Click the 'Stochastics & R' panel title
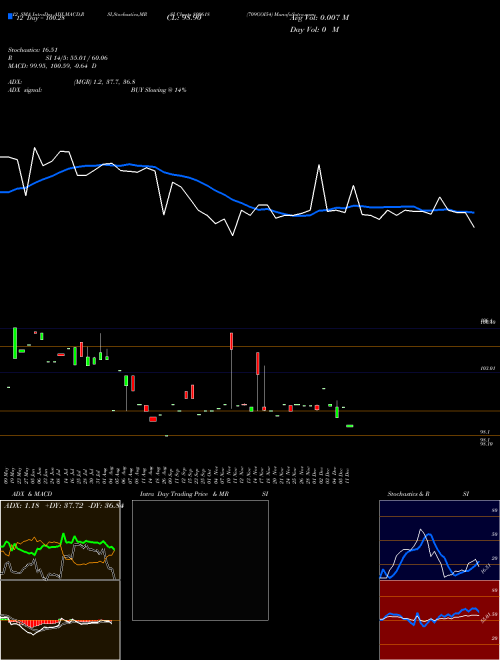Screen dimensions: 500x660 point(409,494)
